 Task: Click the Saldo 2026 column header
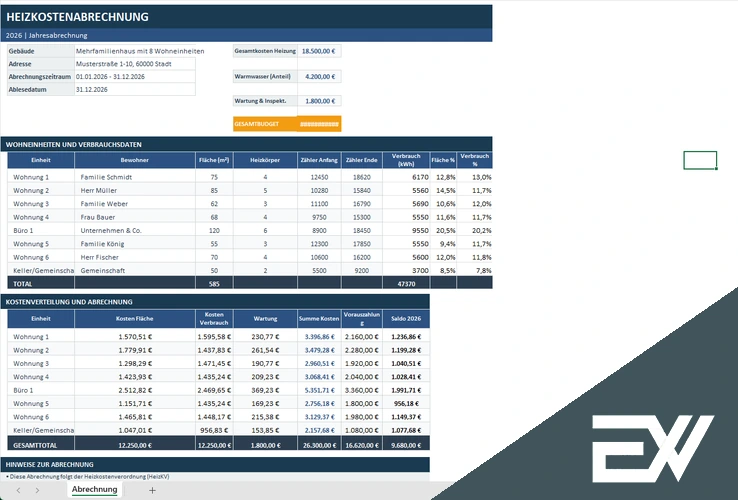(x=406, y=319)
